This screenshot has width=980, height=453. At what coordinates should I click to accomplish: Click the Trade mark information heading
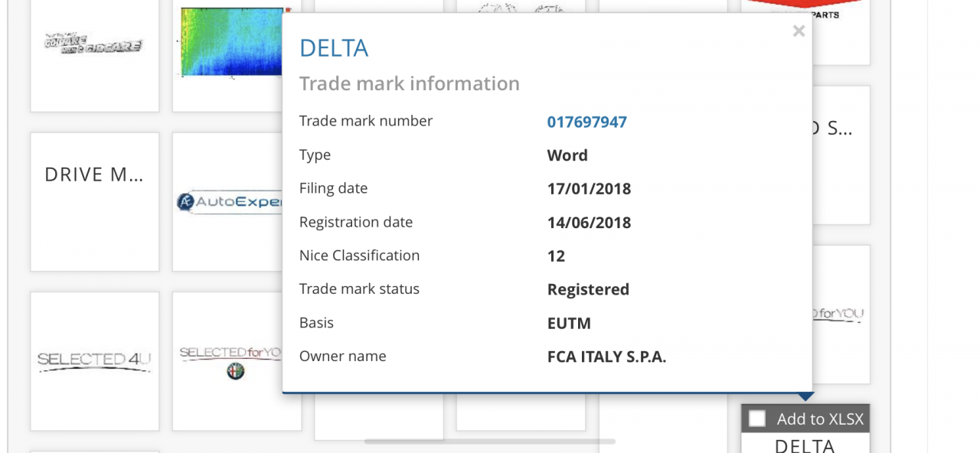pos(410,83)
